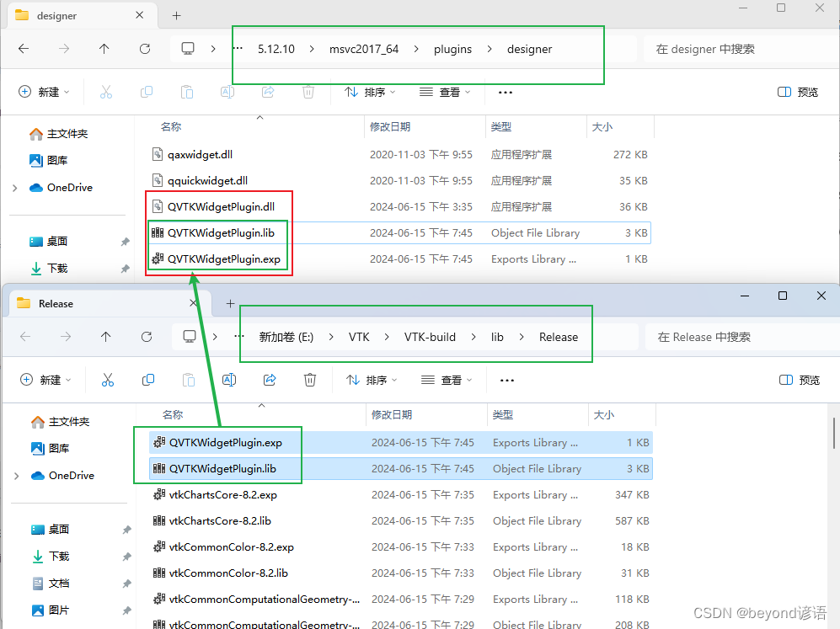Add a new tab in the designer window

click(176, 15)
